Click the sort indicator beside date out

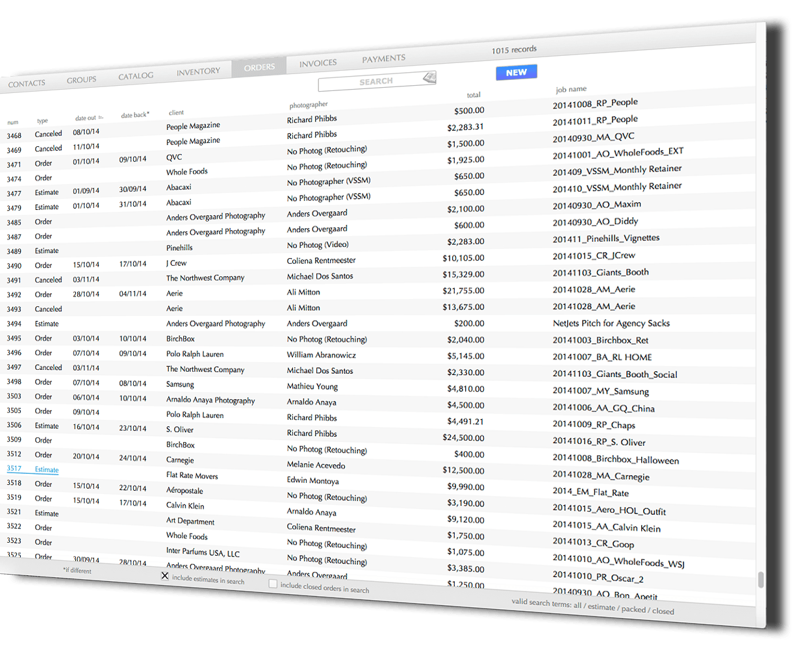click(x=101, y=118)
